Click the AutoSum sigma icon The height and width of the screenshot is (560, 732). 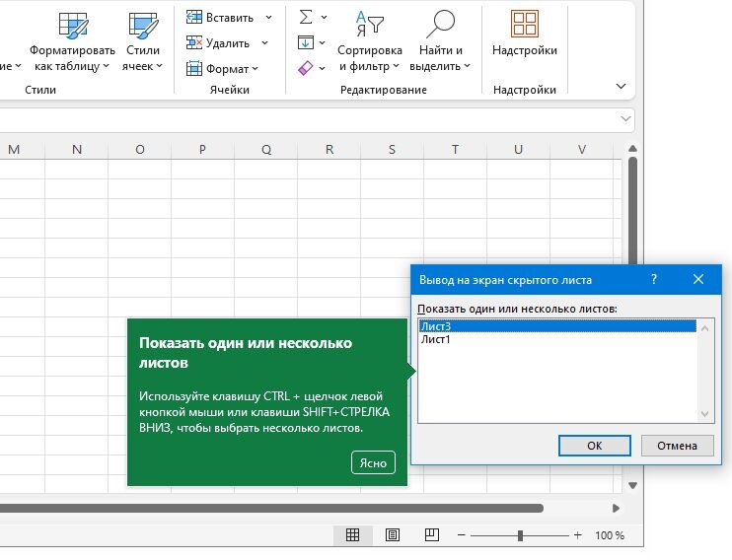click(306, 18)
